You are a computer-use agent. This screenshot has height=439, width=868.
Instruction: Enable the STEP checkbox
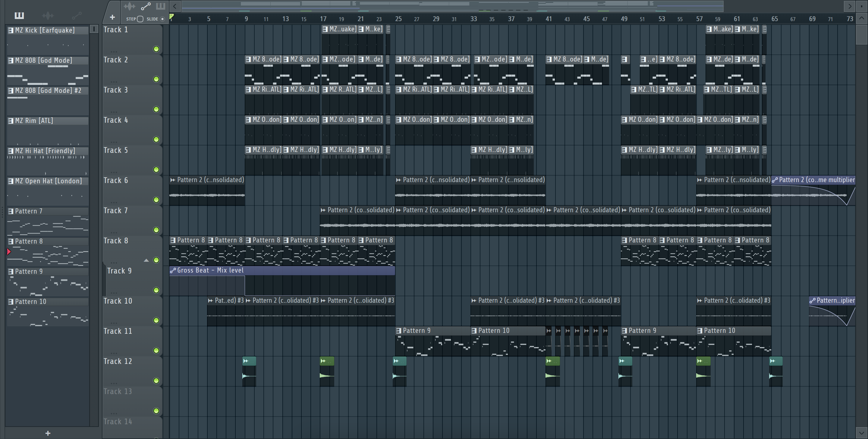coord(140,19)
